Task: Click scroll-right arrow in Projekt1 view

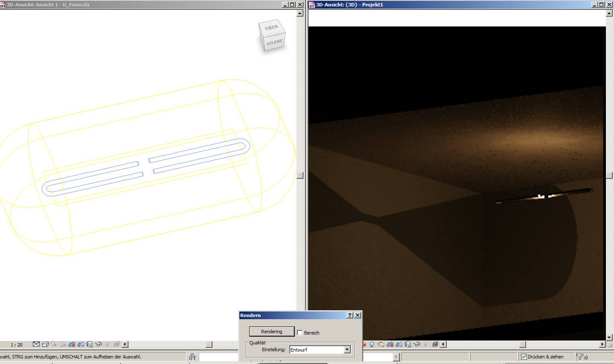Action: pyautogui.click(x=602, y=344)
